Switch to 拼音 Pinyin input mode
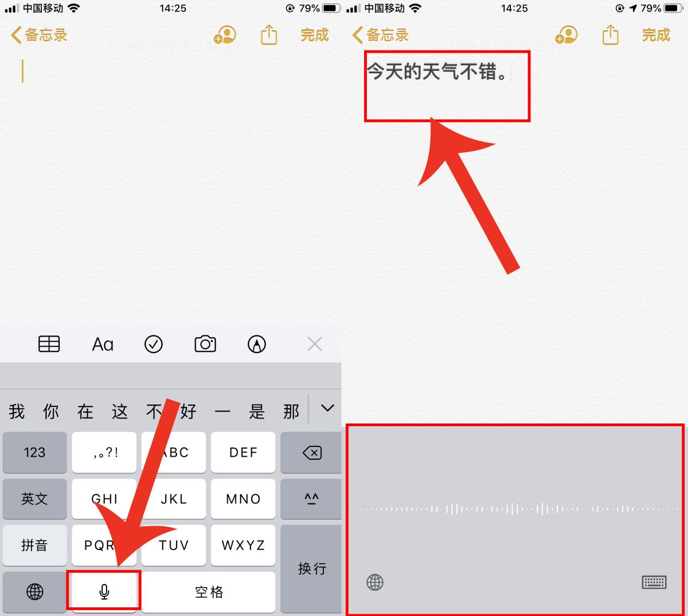688x616 pixels. pyautogui.click(x=34, y=545)
